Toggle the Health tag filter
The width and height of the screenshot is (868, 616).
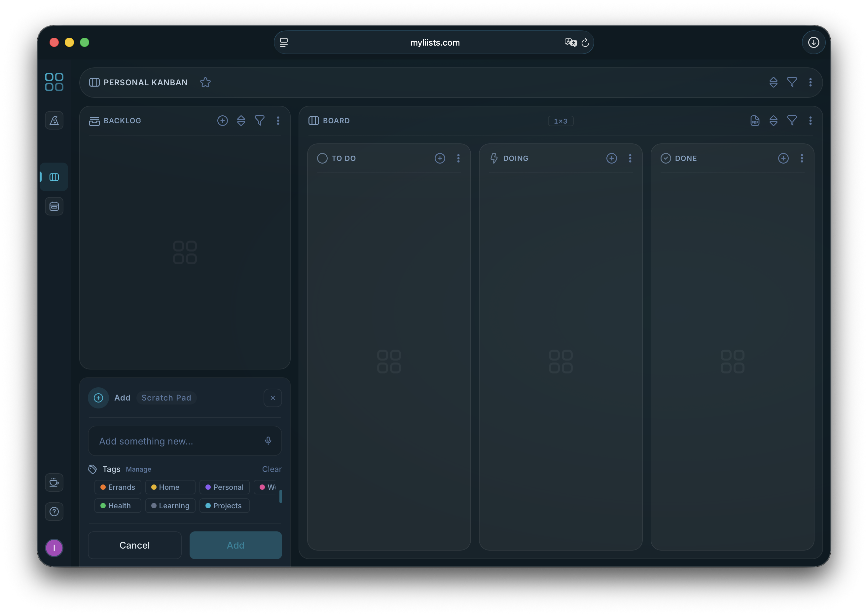pos(118,506)
